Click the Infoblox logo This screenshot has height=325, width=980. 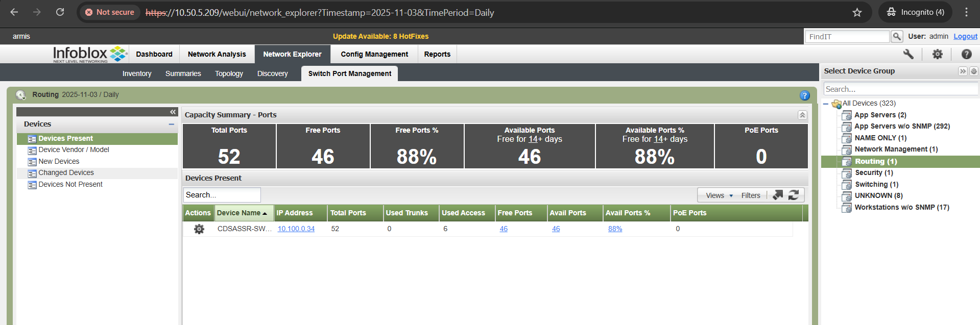coord(90,54)
